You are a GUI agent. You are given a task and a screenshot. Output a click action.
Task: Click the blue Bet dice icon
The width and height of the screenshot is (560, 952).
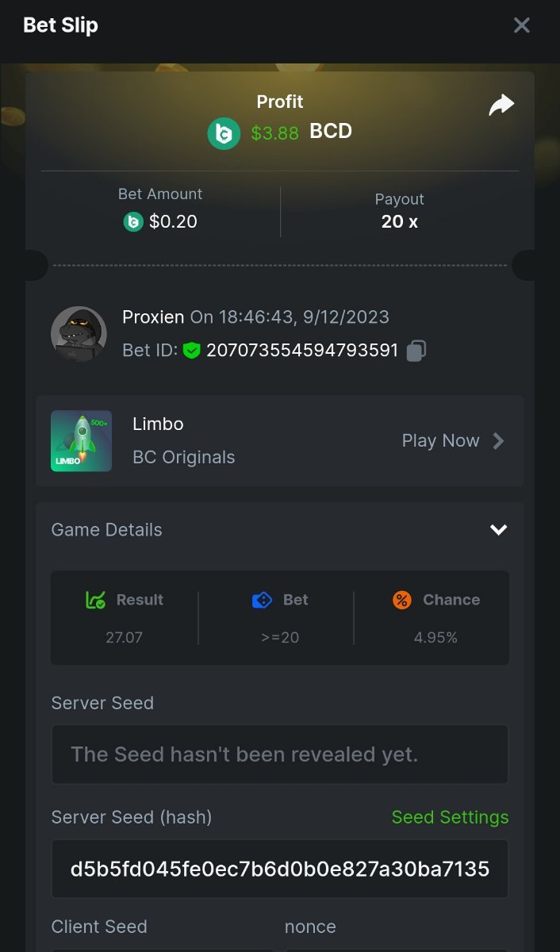pos(262,600)
